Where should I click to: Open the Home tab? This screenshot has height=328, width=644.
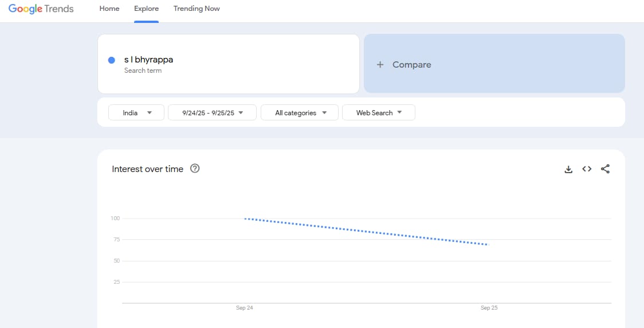tap(109, 9)
